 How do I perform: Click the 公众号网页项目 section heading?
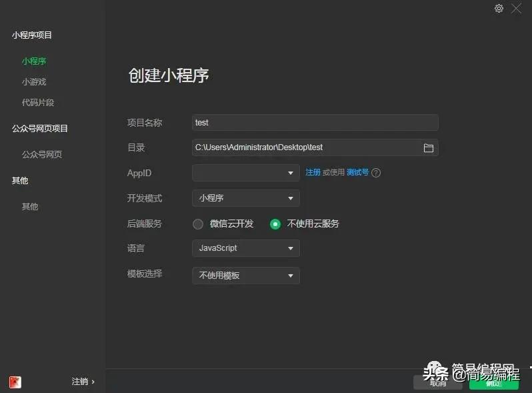coord(40,128)
